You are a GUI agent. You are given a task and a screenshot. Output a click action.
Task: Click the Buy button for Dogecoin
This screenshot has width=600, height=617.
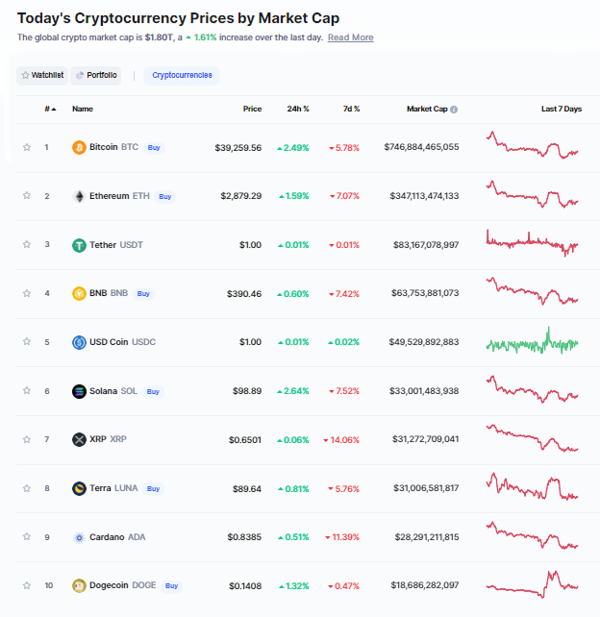pos(172,586)
